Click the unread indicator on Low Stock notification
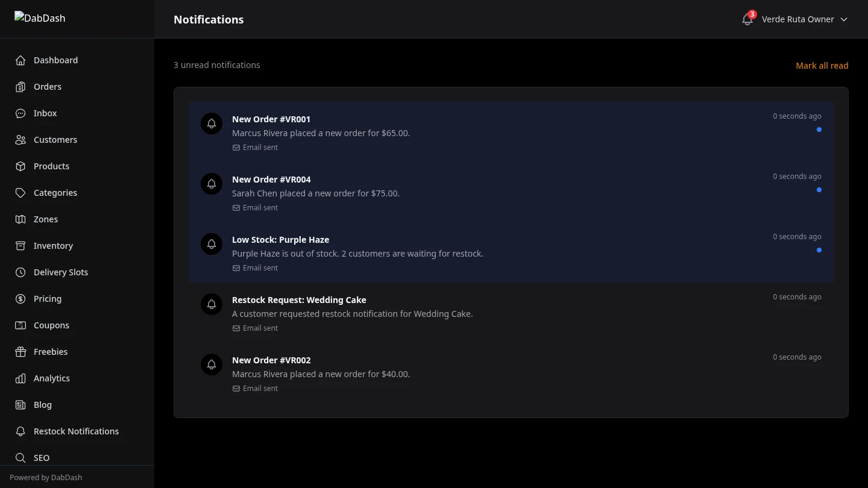Viewport: 868px width, 488px height. click(x=819, y=250)
